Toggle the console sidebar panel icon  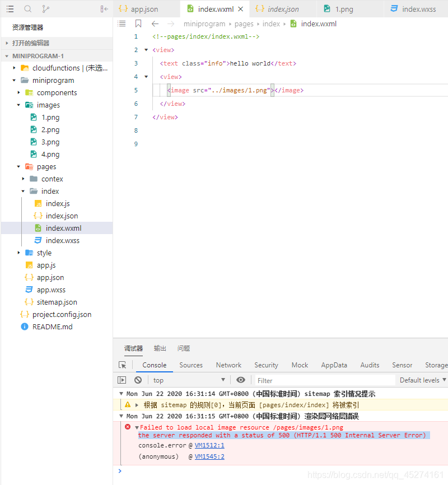click(122, 380)
